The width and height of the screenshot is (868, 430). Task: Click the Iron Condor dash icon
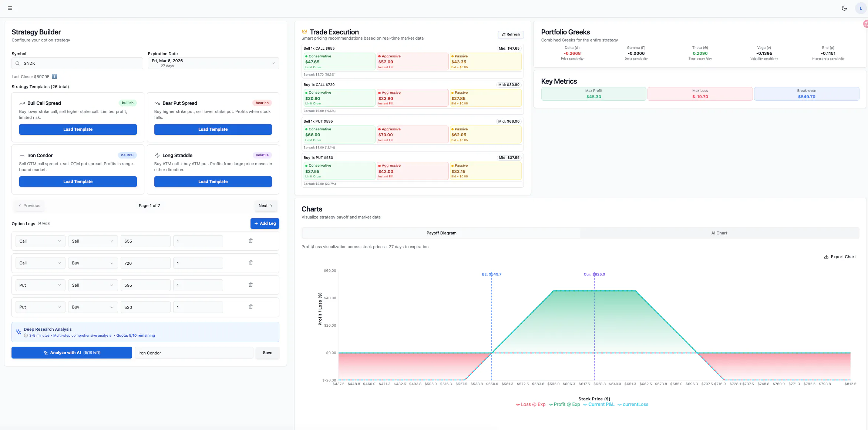click(22, 156)
